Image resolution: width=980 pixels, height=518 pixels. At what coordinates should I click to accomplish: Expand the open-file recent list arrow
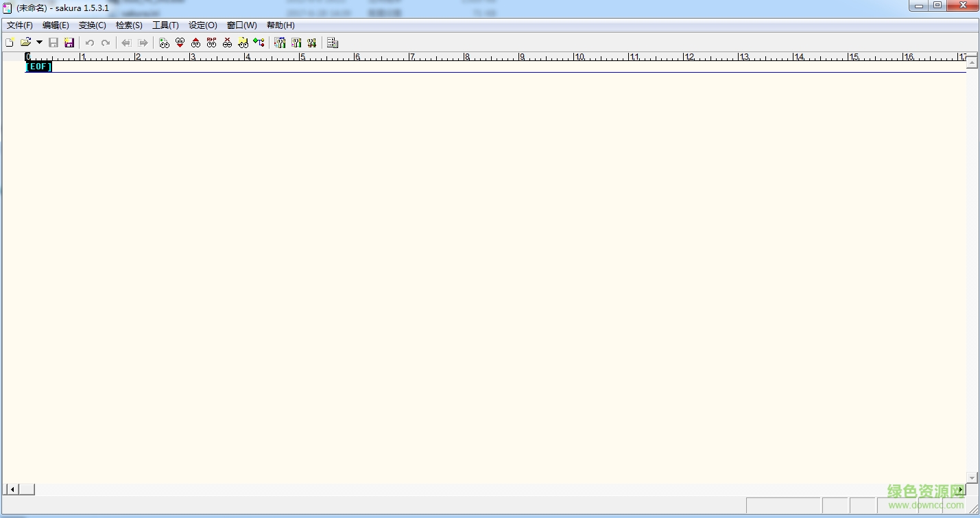coord(39,43)
